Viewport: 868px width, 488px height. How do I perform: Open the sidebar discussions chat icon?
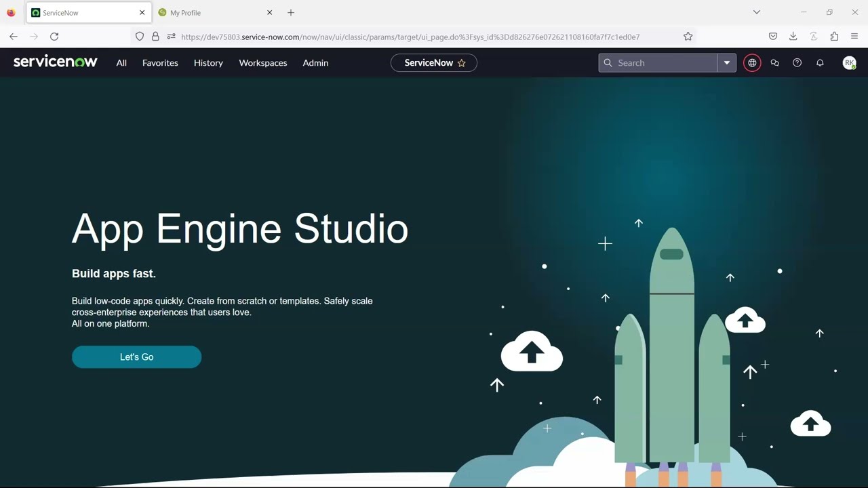coord(774,62)
